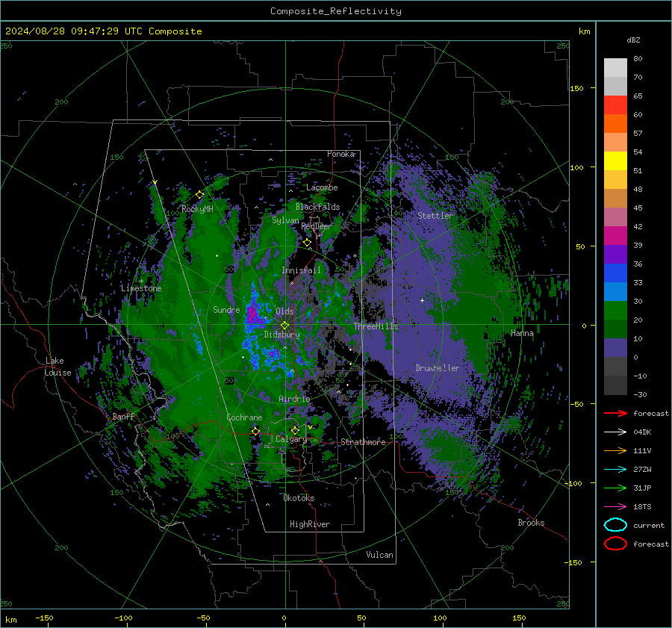This screenshot has height=628, width=672.
Task: Click the cyan current ellipse legend icon
Action: click(x=615, y=525)
